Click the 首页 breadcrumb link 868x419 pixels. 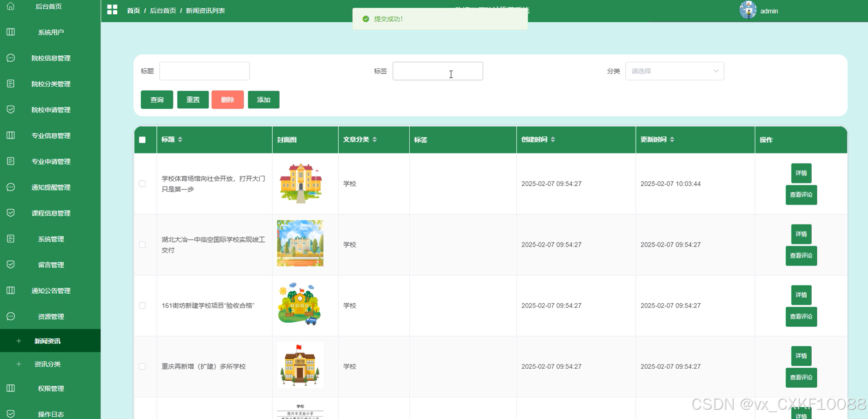(133, 10)
